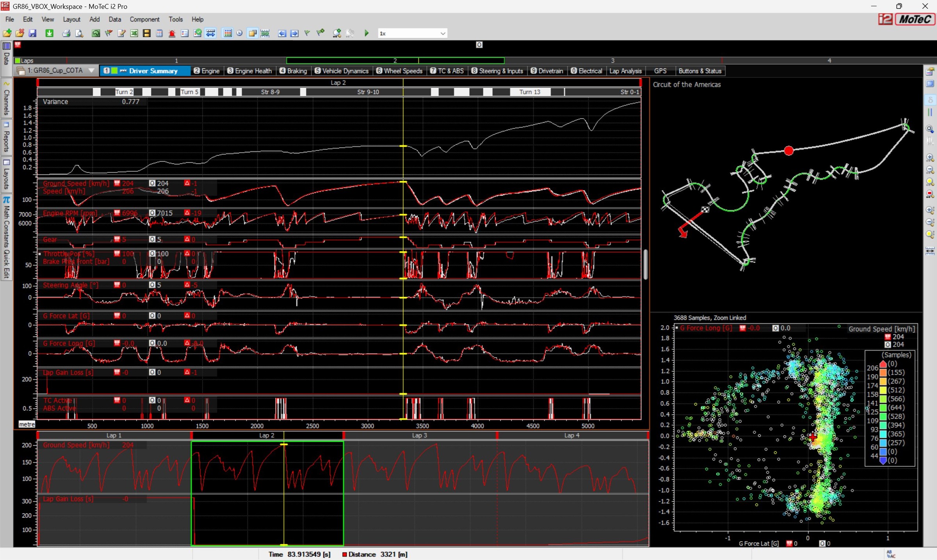Click the 206 km/h red legend swatch
This screenshot has height=560, width=937.
click(x=883, y=364)
